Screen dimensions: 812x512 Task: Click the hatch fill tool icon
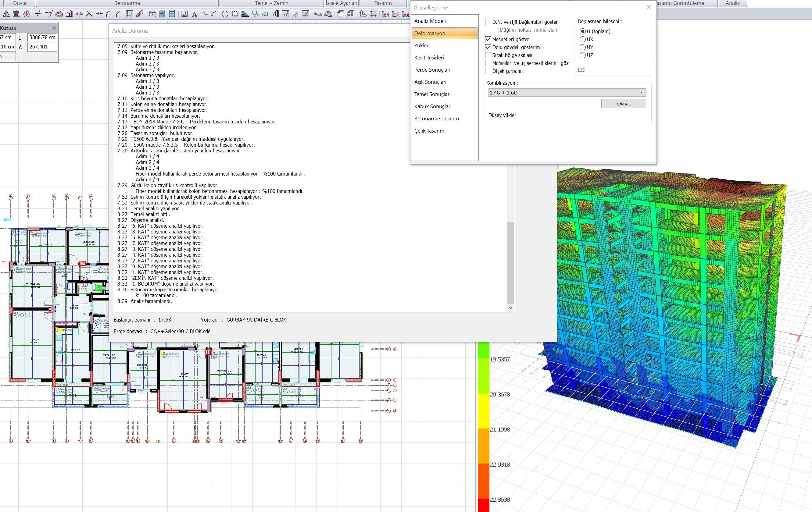point(245,14)
